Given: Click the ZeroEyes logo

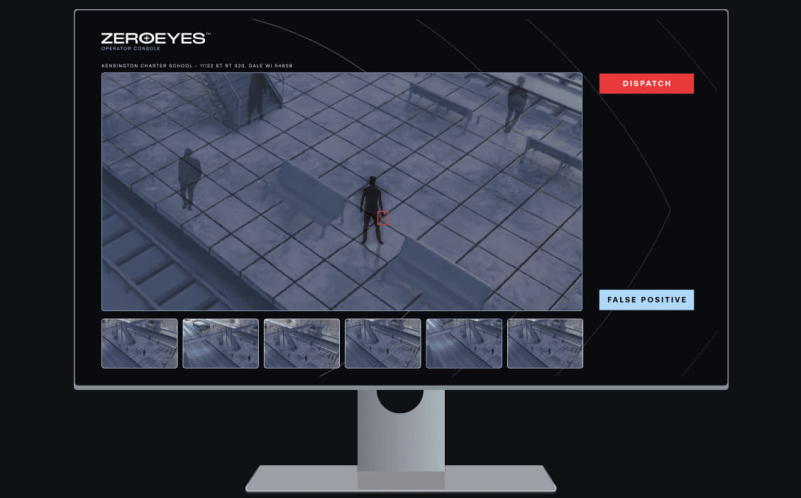Looking at the screenshot, I should tap(154, 38).
